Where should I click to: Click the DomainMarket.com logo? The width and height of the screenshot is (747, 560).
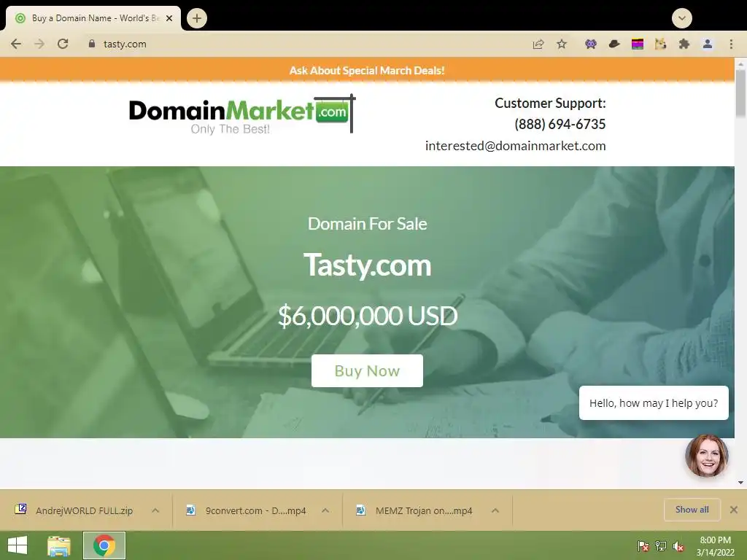[x=242, y=114]
